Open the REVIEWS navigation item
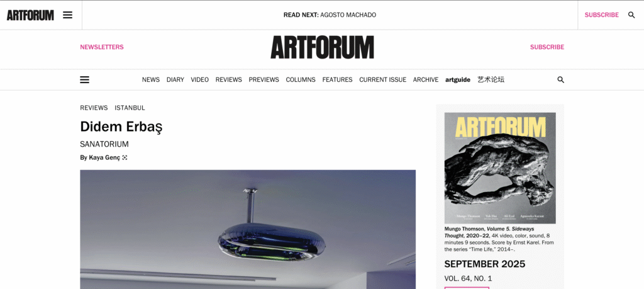 click(229, 80)
